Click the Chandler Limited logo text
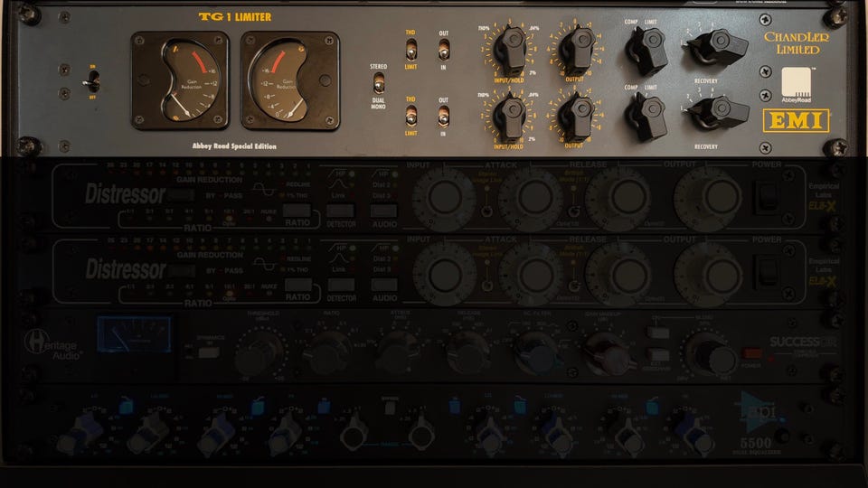This screenshot has height=488, width=868. click(x=797, y=43)
